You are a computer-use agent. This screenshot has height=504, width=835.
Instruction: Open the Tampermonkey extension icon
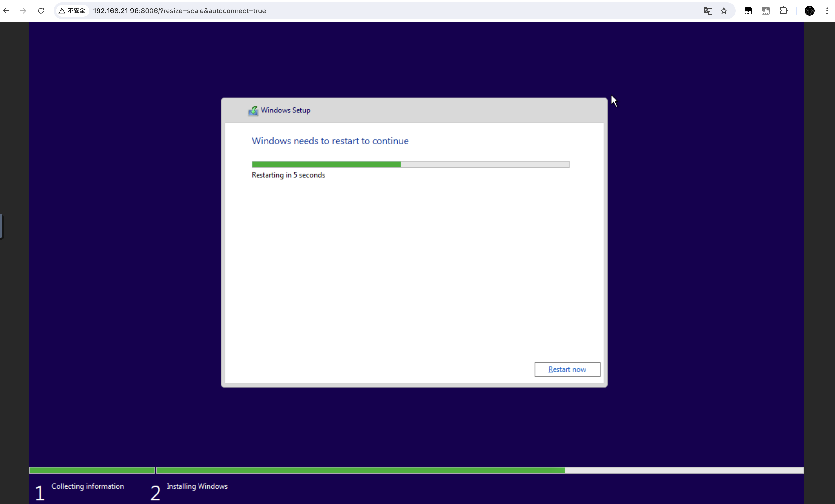748,11
